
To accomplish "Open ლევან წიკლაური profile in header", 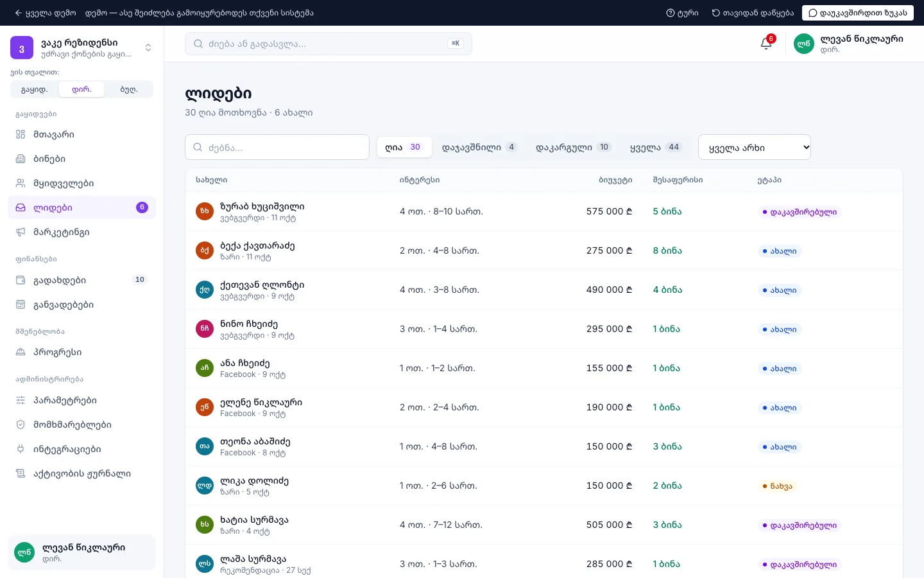I will point(848,44).
